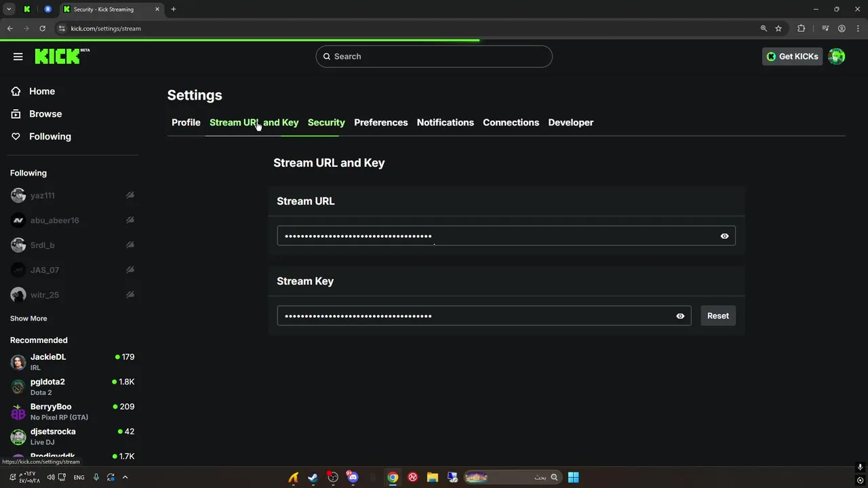Open the Windows Start button
The width and height of the screenshot is (868, 488).
[x=573, y=477]
